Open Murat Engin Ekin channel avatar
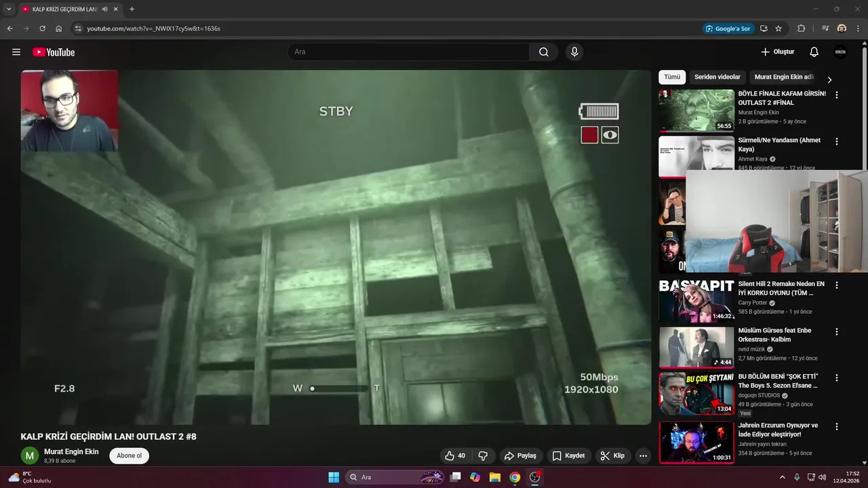 30,455
